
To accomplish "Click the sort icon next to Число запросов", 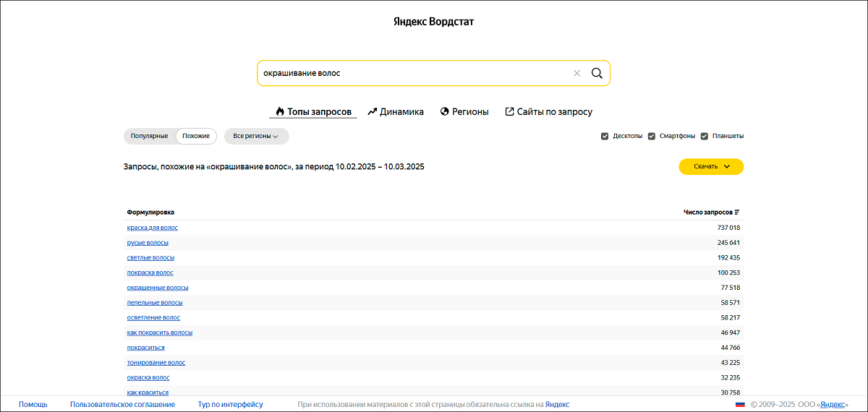I will [737, 213].
